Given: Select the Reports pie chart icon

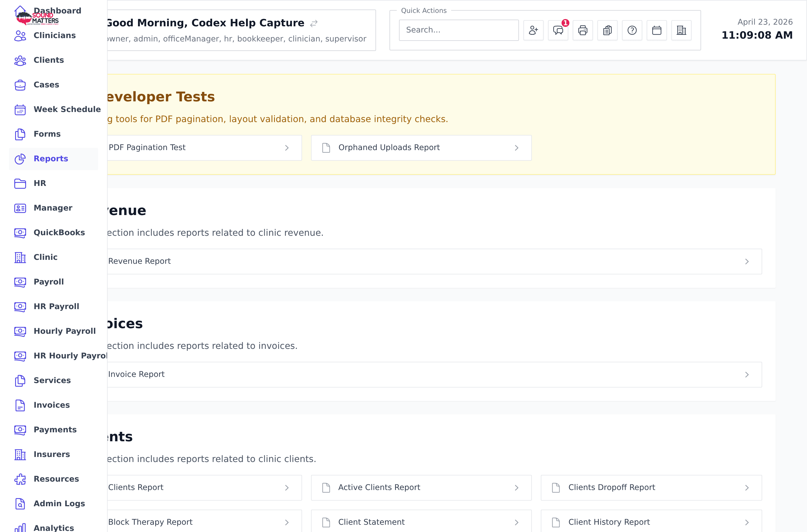Looking at the screenshot, I should pos(20,159).
